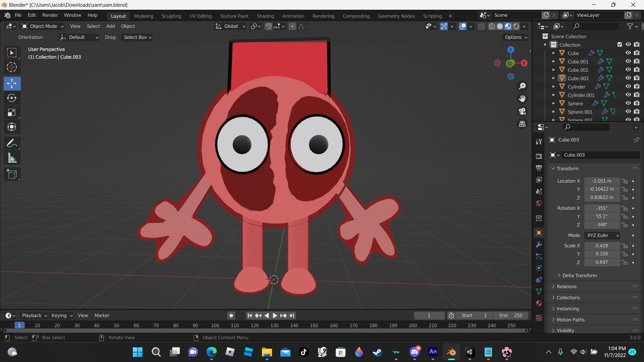Viewport: 644px width, 362px height.
Task: Toggle the X-ray display button
Action: coord(481,26)
